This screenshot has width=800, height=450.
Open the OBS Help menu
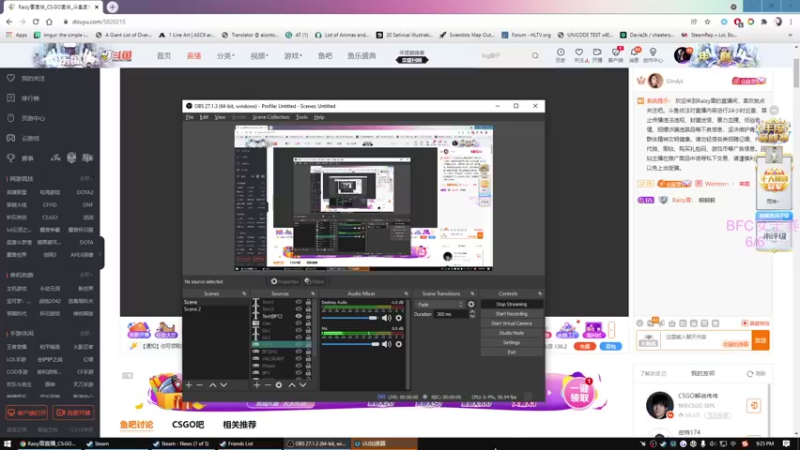click(319, 117)
